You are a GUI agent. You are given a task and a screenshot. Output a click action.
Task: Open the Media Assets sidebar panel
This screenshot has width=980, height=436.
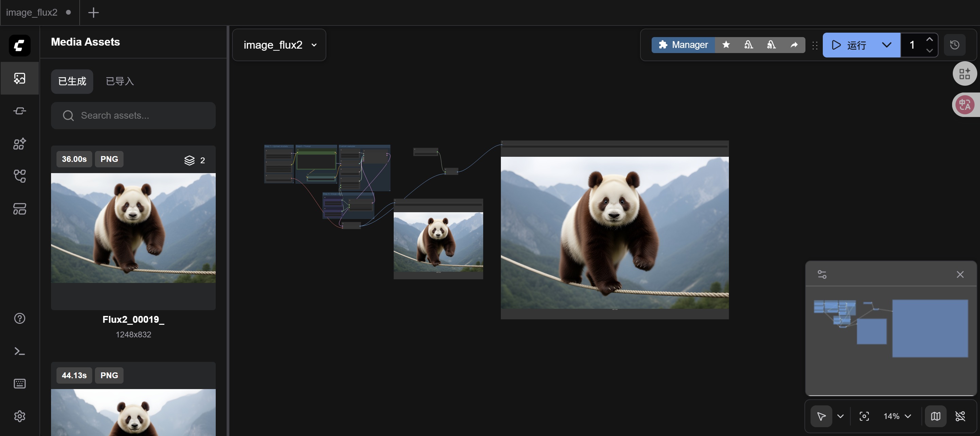(x=19, y=78)
